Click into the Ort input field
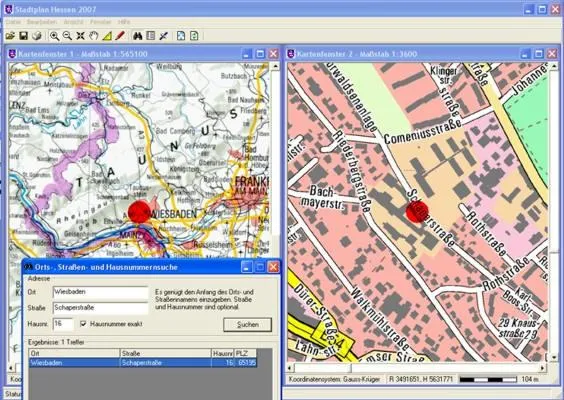This screenshot has height=400, width=564. [x=100, y=292]
